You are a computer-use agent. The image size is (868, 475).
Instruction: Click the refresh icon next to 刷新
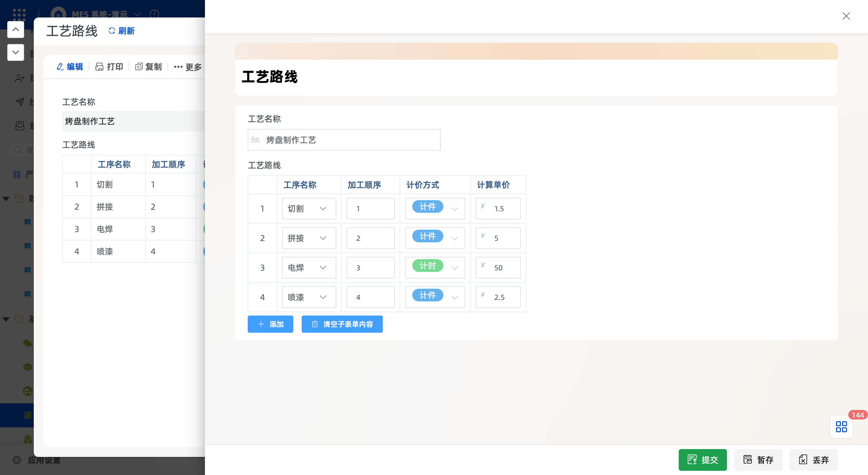(x=112, y=31)
